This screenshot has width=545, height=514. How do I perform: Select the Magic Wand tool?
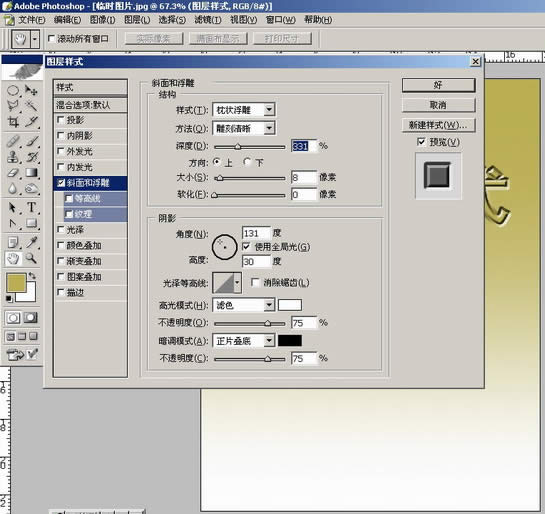click(31, 106)
